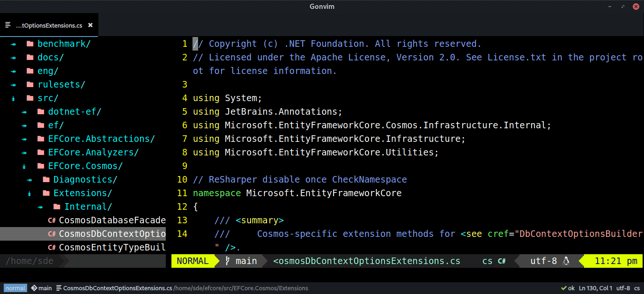Select docs/ folder name in tree
The width and height of the screenshot is (644, 294).
click(51, 58)
